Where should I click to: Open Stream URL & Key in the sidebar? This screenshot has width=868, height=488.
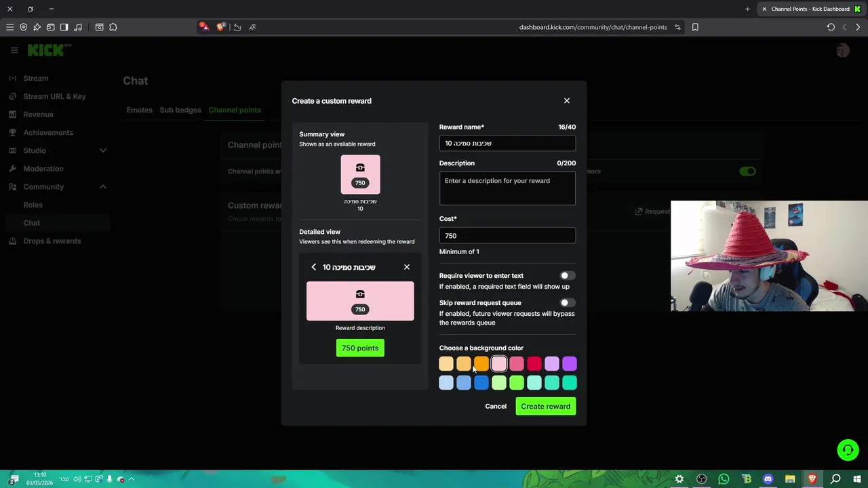(54, 96)
